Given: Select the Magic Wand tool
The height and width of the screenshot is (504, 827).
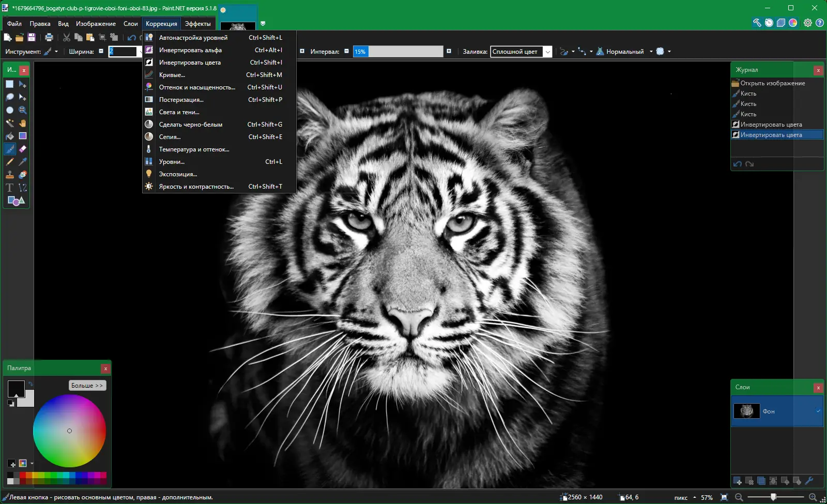Looking at the screenshot, I should coord(10,123).
